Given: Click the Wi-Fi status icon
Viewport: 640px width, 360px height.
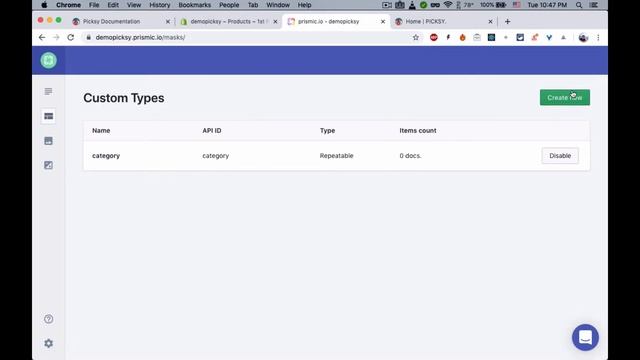Looking at the screenshot, I should pos(448,5).
